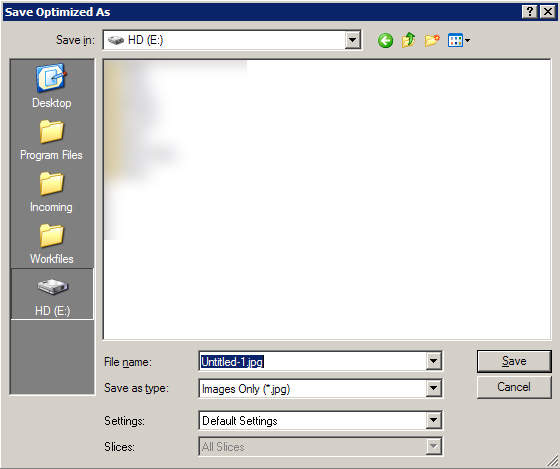Viewport: 560px width, 469px height.
Task: Create a new folder with toolbar icon
Action: coord(432,40)
